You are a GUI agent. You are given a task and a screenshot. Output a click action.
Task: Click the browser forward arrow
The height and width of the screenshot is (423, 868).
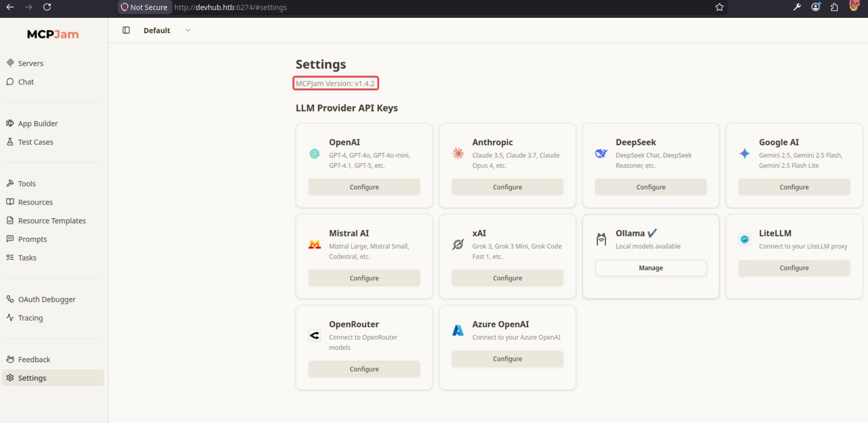click(29, 7)
